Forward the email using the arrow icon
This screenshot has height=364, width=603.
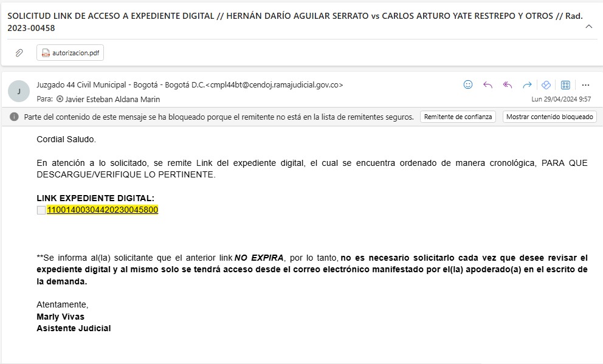coord(527,85)
